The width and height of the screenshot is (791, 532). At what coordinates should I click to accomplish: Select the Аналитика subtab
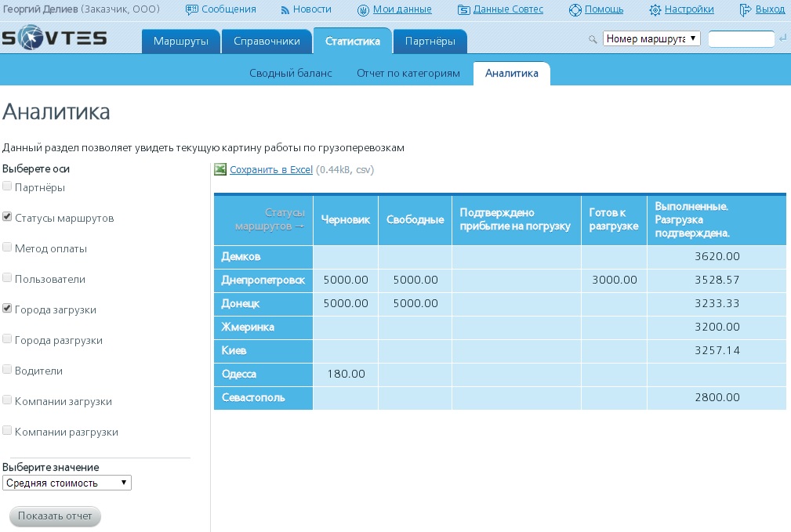pyautogui.click(x=512, y=73)
